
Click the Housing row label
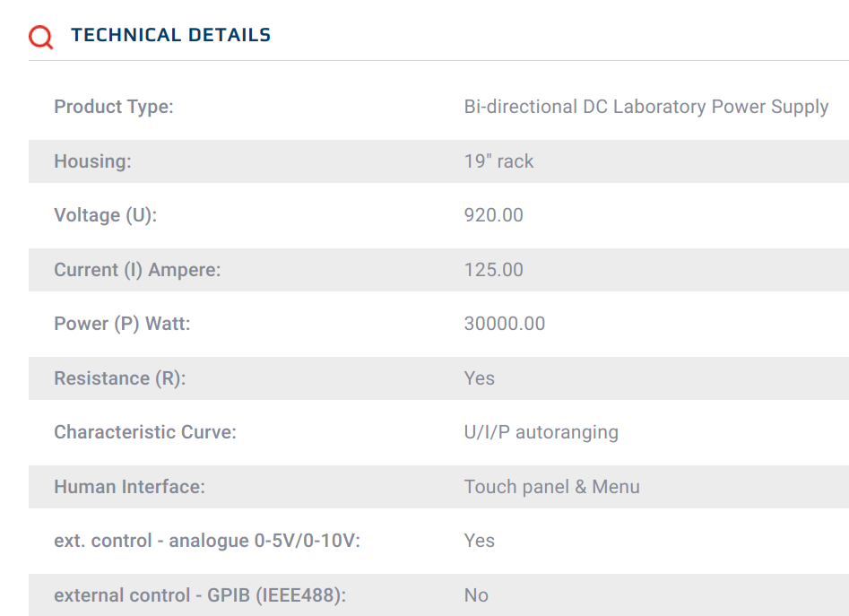click(92, 161)
